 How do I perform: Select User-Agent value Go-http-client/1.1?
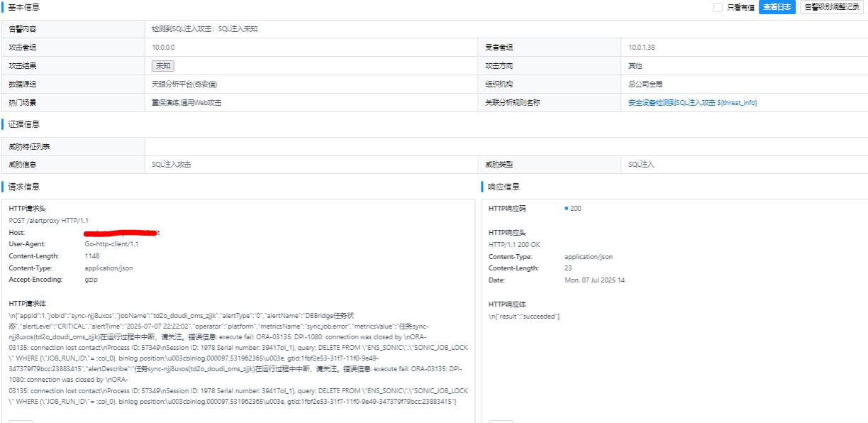click(x=111, y=244)
